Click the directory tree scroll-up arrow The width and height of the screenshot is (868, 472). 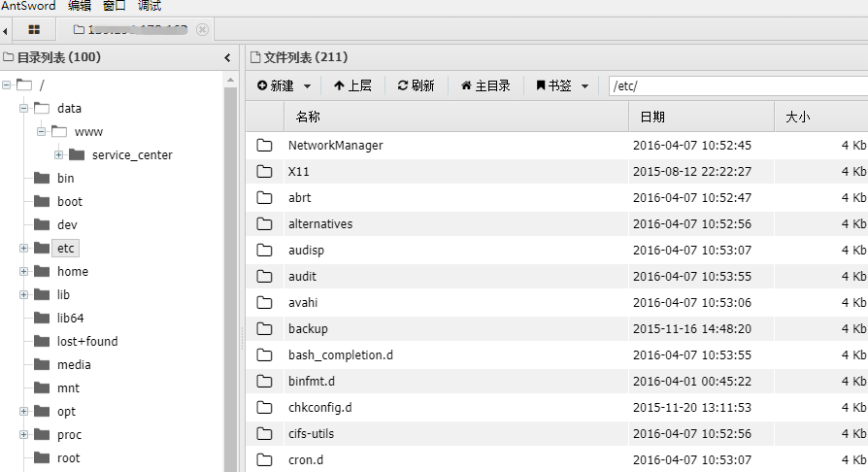tap(230, 81)
